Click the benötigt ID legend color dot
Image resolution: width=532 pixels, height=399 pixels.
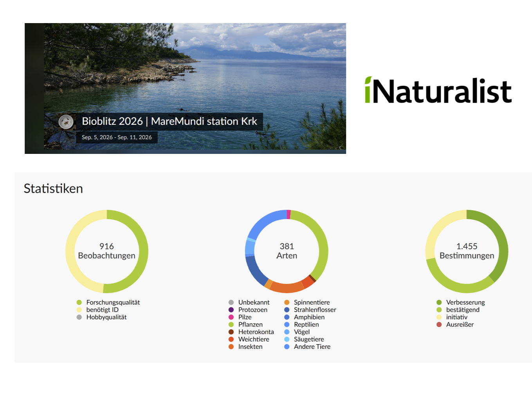coord(79,310)
